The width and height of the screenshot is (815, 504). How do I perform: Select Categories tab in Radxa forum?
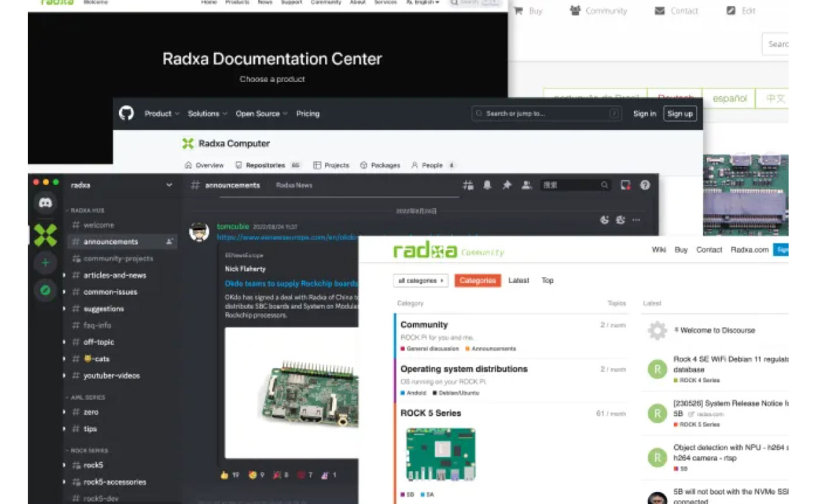pos(478,280)
